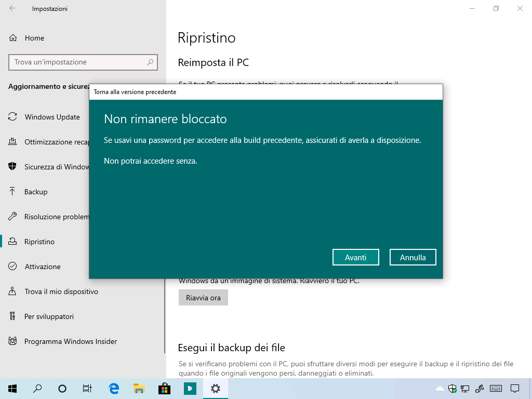Image resolution: width=532 pixels, height=399 pixels.
Task: Open Sicurezza di Windows in the sidebar
Action: (56, 167)
